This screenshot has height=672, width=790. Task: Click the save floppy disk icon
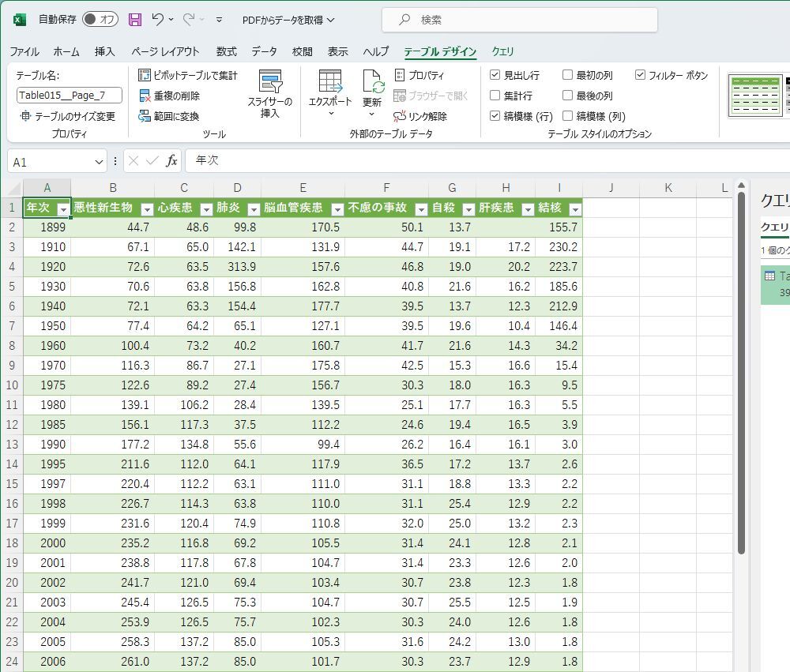coord(135,20)
